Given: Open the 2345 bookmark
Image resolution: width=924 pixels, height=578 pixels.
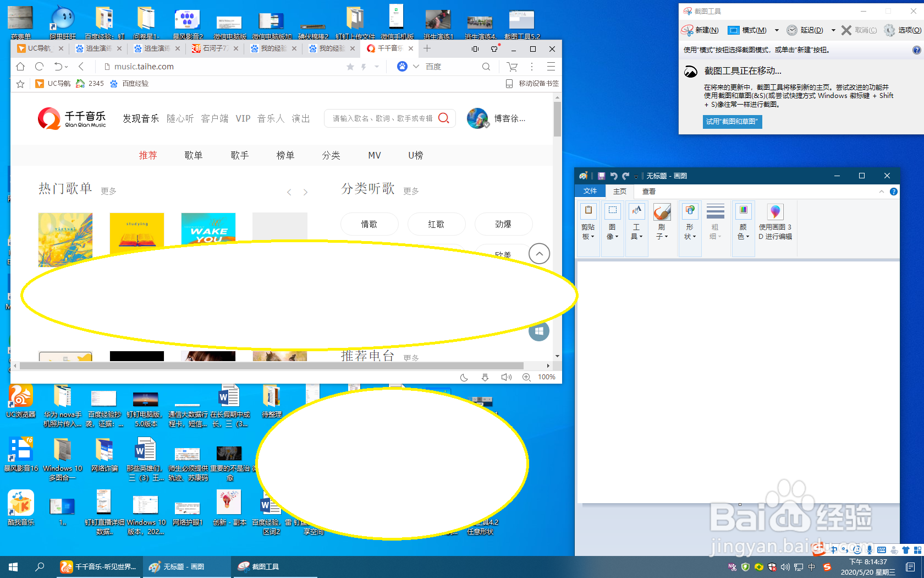Looking at the screenshot, I should [90, 84].
